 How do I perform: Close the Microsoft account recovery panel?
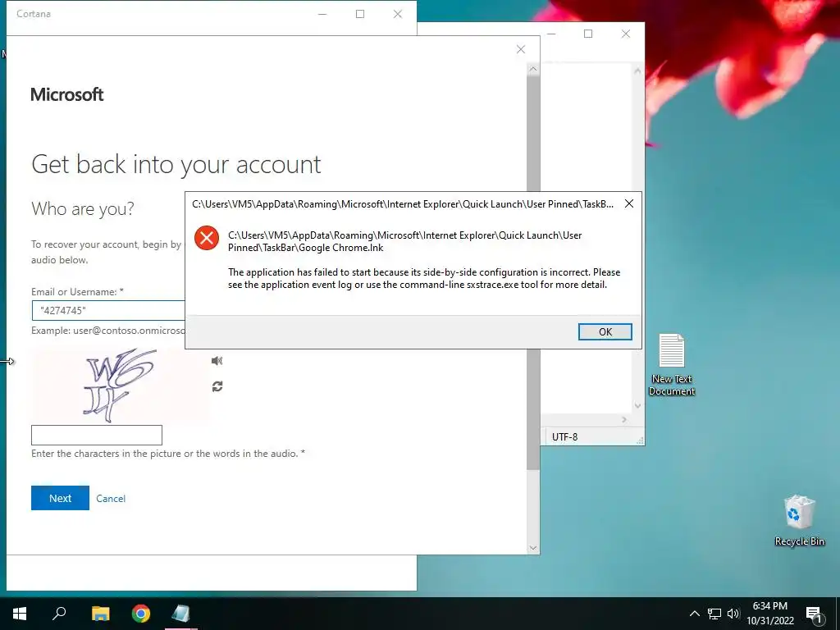pos(521,49)
